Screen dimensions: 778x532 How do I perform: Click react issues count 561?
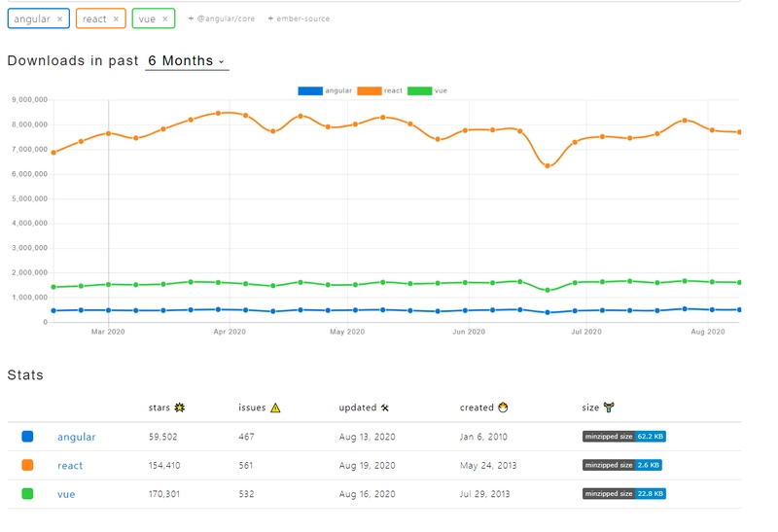click(246, 466)
